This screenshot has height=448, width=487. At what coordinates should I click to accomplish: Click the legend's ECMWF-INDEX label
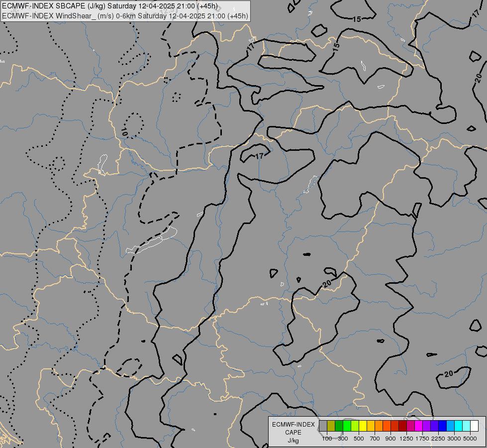coord(293,425)
